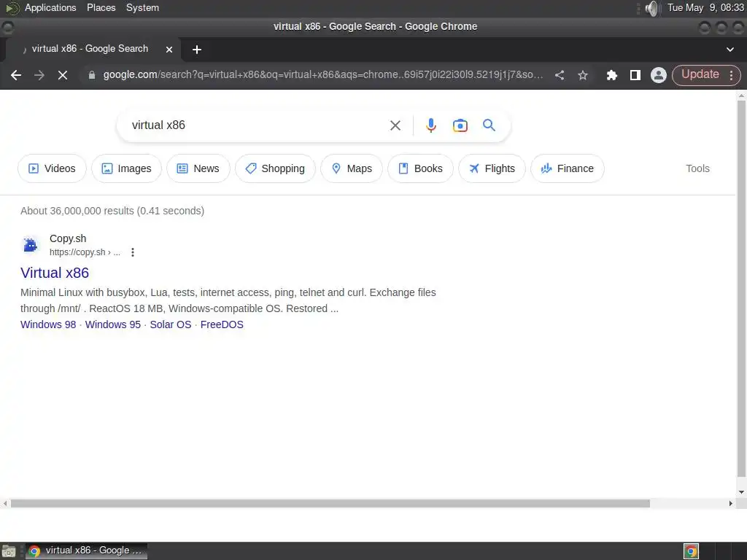Search by voice microphone icon
Image resolution: width=747 pixels, height=560 pixels.
[430, 125]
